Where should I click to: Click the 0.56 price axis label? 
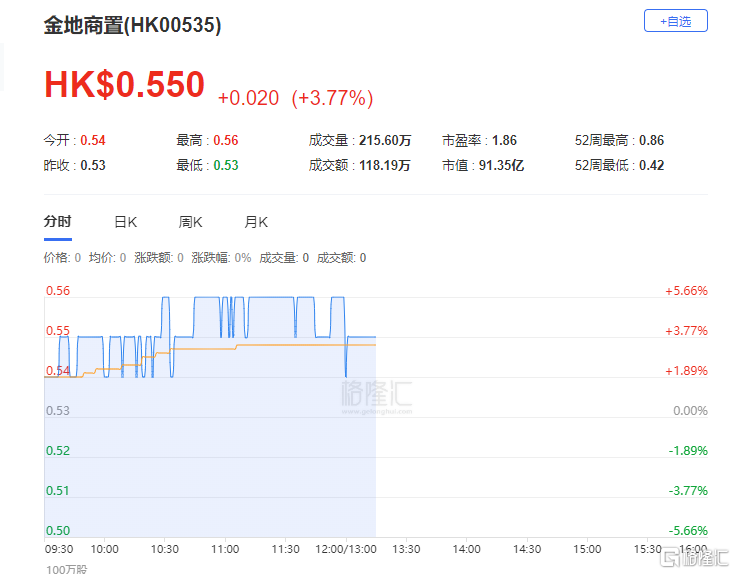point(58,291)
